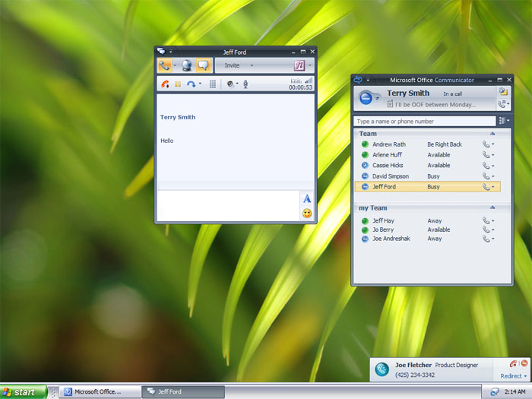Viewport: 532px width, 399px height.
Task: Open the Invite dropdown
Action: coord(239,65)
